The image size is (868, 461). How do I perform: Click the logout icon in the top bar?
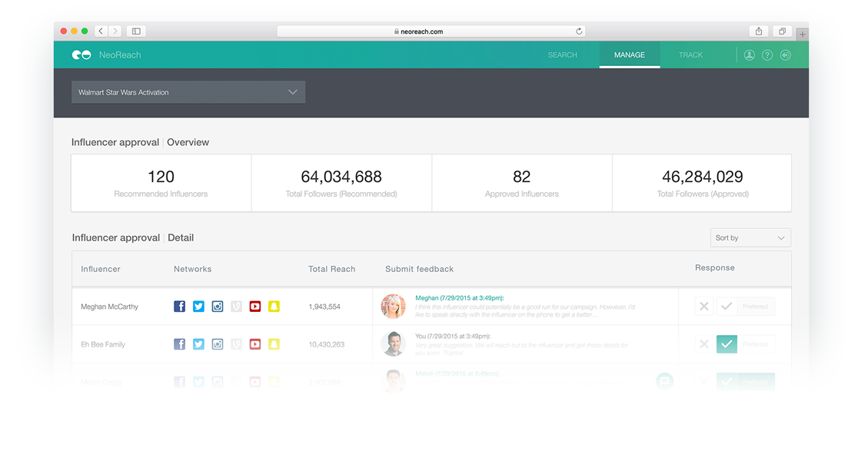click(x=785, y=55)
